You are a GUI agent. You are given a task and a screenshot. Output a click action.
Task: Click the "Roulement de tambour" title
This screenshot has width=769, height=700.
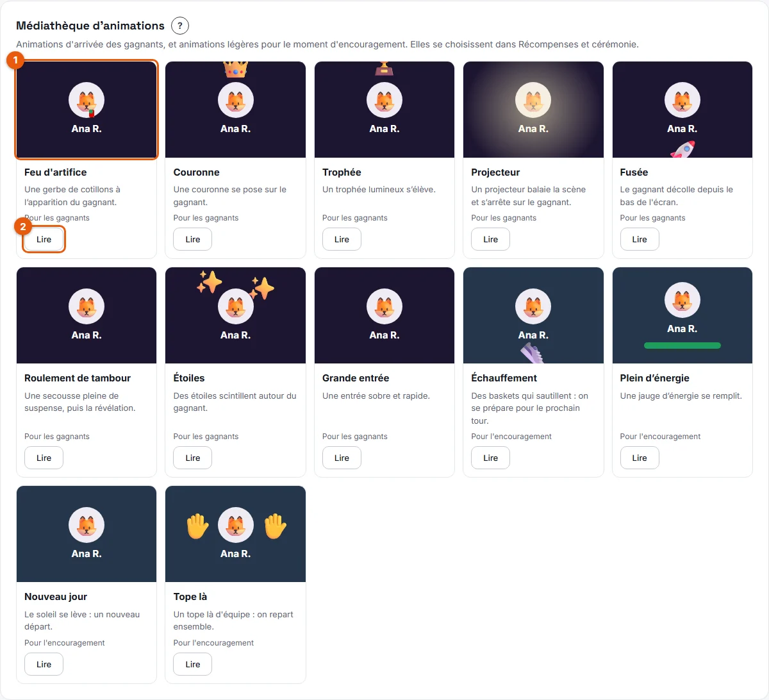click(78, 378)
